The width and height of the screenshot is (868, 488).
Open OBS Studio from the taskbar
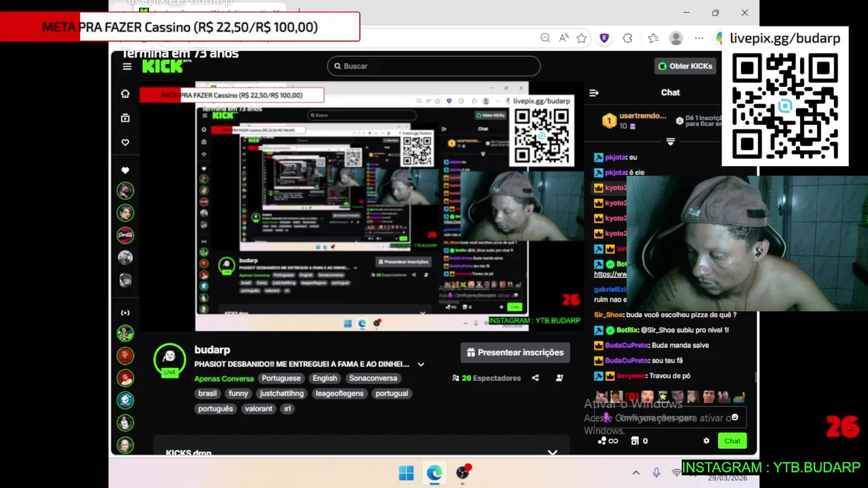point(463,472)
